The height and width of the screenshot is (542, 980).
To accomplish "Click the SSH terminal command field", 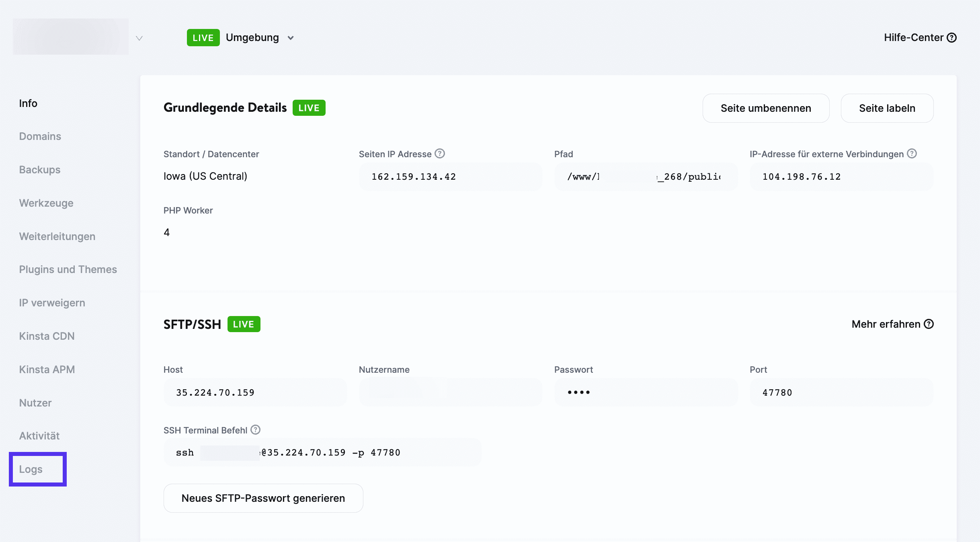I will (322, 453).
